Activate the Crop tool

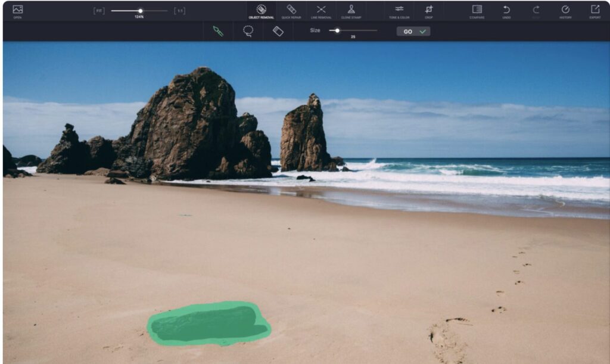click(x=429, y=11)
